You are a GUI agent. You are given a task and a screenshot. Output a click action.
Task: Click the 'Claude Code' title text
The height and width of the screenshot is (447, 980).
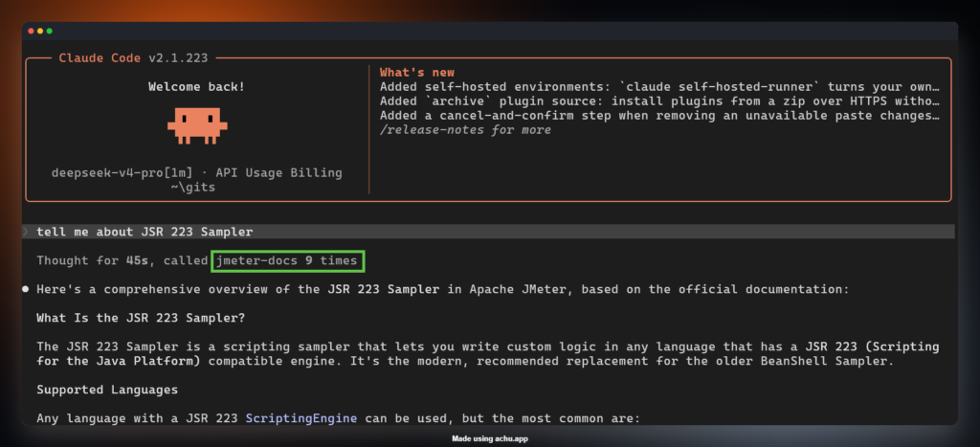100,58
